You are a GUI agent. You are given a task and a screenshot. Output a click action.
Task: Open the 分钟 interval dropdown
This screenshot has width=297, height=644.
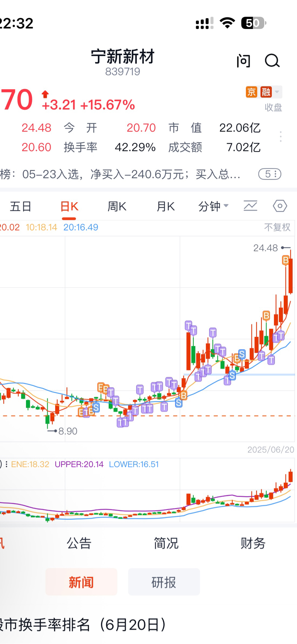(x=213, y=207)
